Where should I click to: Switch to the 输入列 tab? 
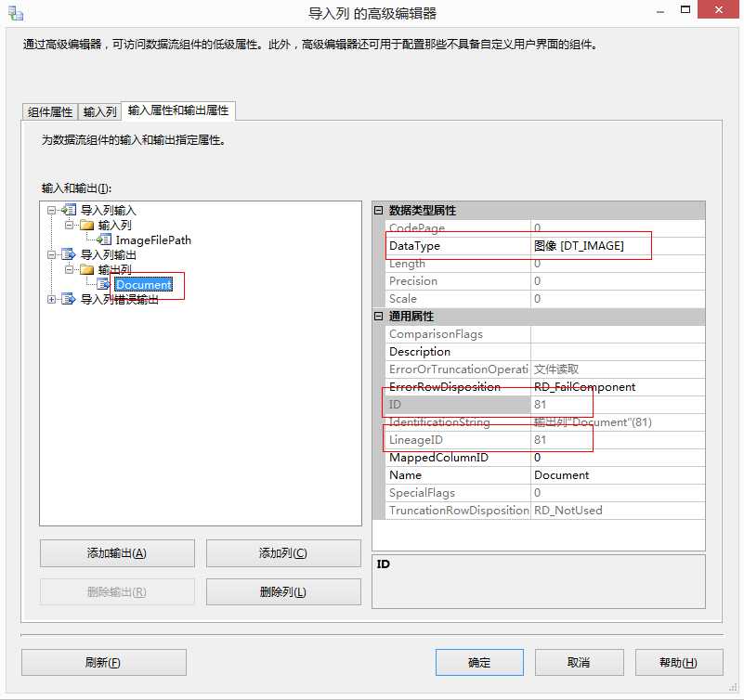point(99,110)
